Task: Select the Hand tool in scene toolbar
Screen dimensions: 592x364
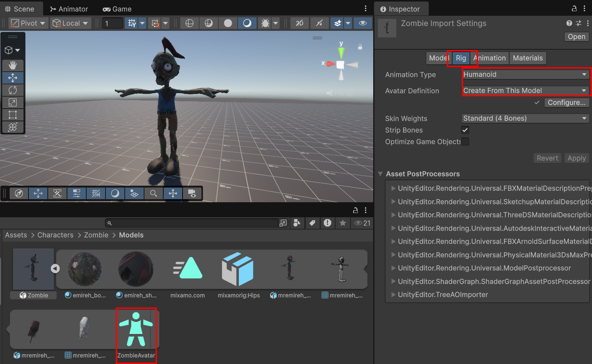Action: [13, 65]
